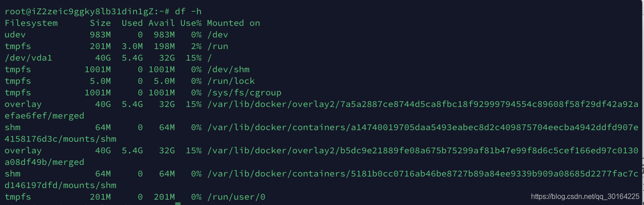Screen dimensions: 644x205
Task: Click the 'df -h' command text
Action: tap(188, 11)
